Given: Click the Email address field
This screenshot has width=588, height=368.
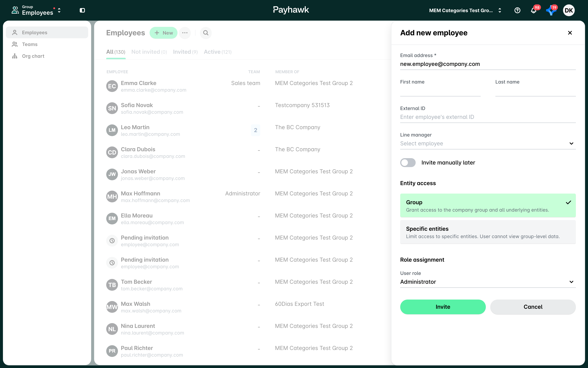Looking at the screenshot, I should [488, 64].
